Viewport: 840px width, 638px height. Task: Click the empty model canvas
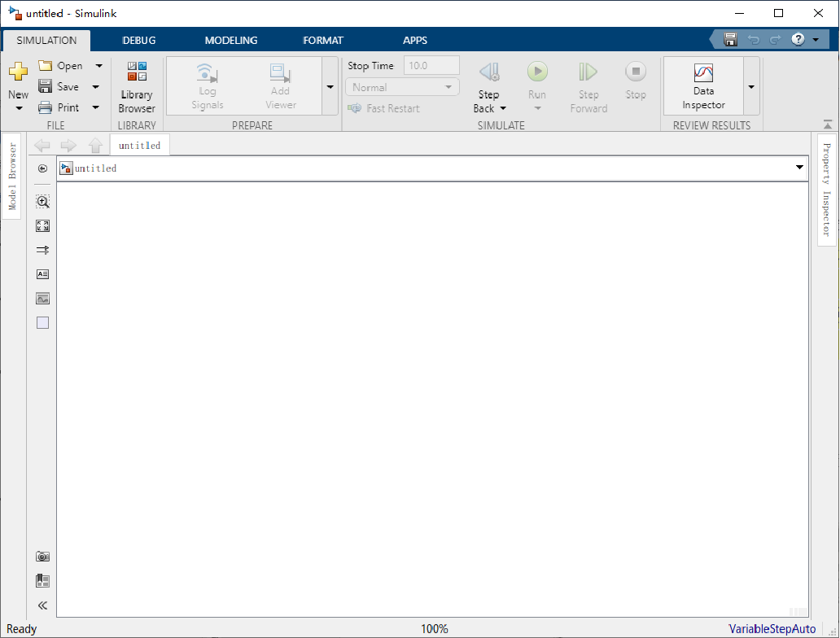click(x=433, y=399)
